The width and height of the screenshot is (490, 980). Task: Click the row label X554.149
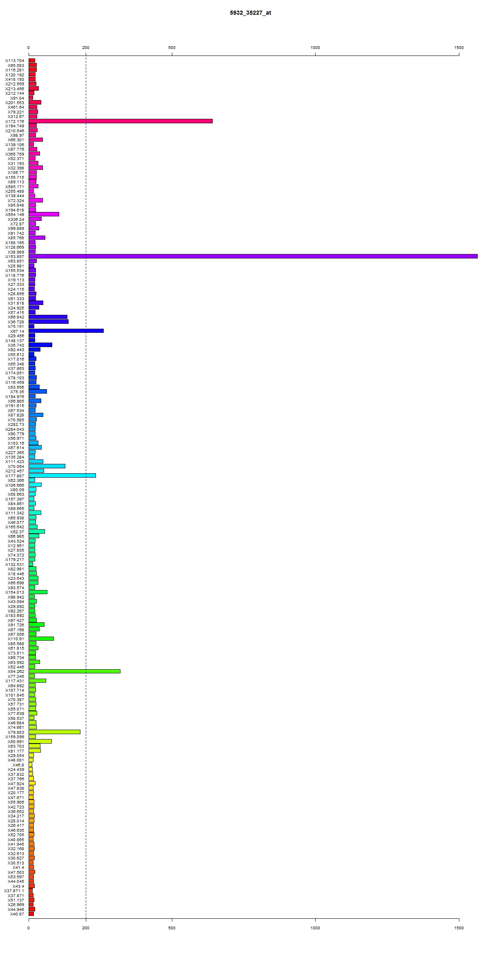pos(15,214)
